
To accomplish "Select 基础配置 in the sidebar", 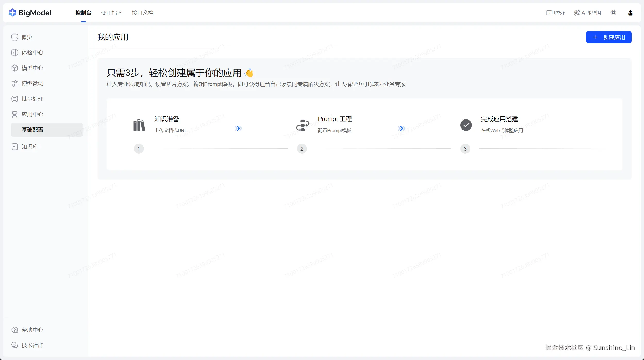I will point(32,130).
